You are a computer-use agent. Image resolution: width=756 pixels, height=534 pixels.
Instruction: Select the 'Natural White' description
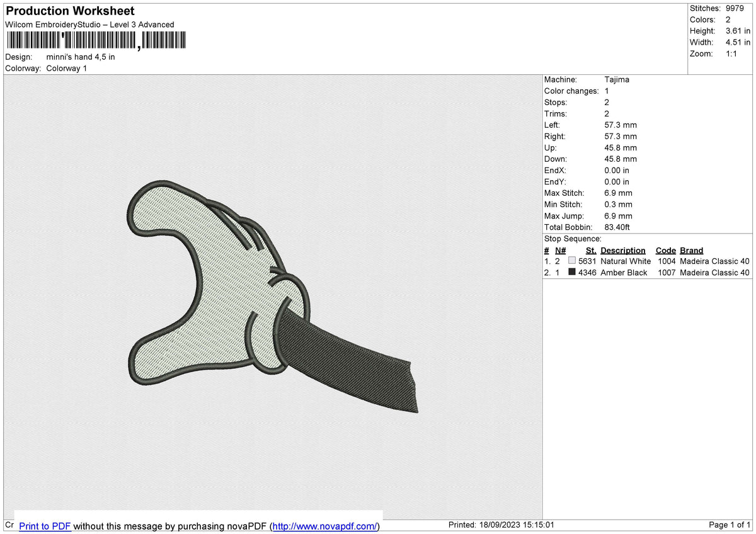tap(626, 261)
